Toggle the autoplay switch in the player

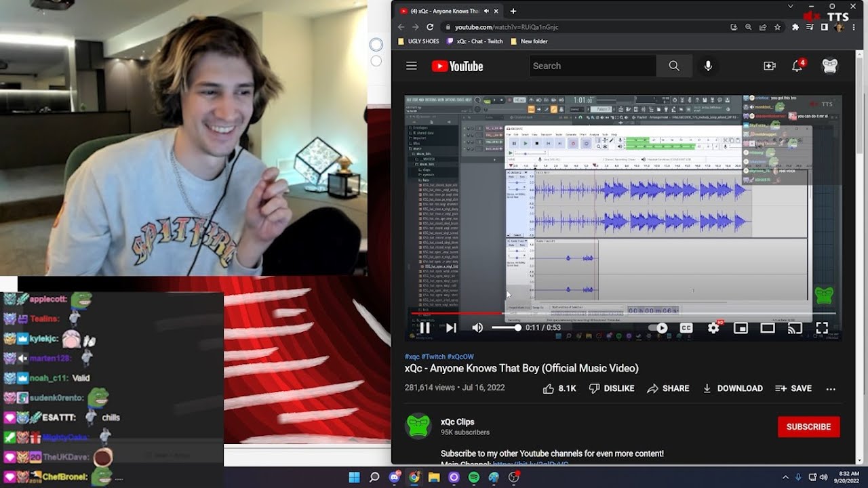coord(658,328)
